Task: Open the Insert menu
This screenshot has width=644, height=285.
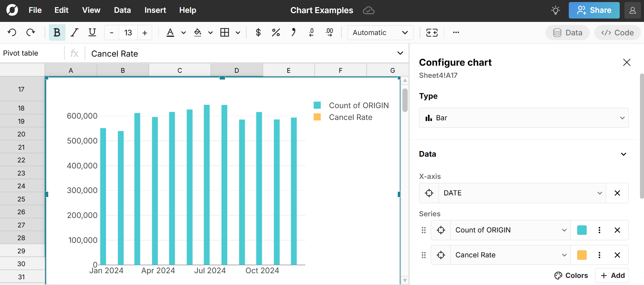Action: (155, 10)
